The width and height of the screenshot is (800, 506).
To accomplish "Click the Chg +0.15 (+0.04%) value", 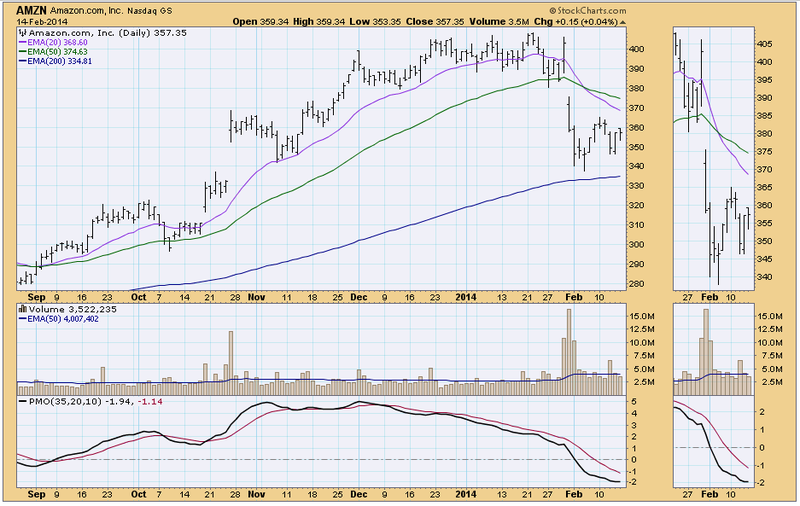I will coord(576,21).
